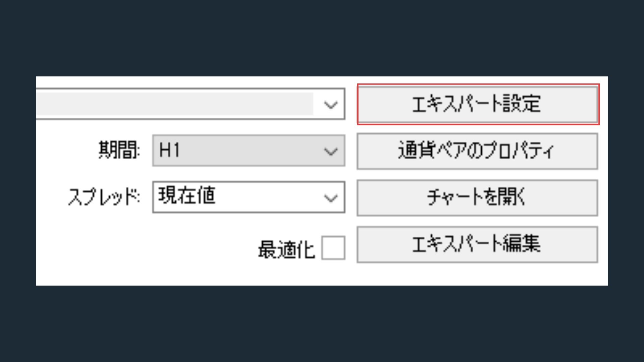Launch editor via エキスパート編集 button
Image resolution: width=644 pixels, height=362 pixels.
pyautogui.click(x=477, y=244)
